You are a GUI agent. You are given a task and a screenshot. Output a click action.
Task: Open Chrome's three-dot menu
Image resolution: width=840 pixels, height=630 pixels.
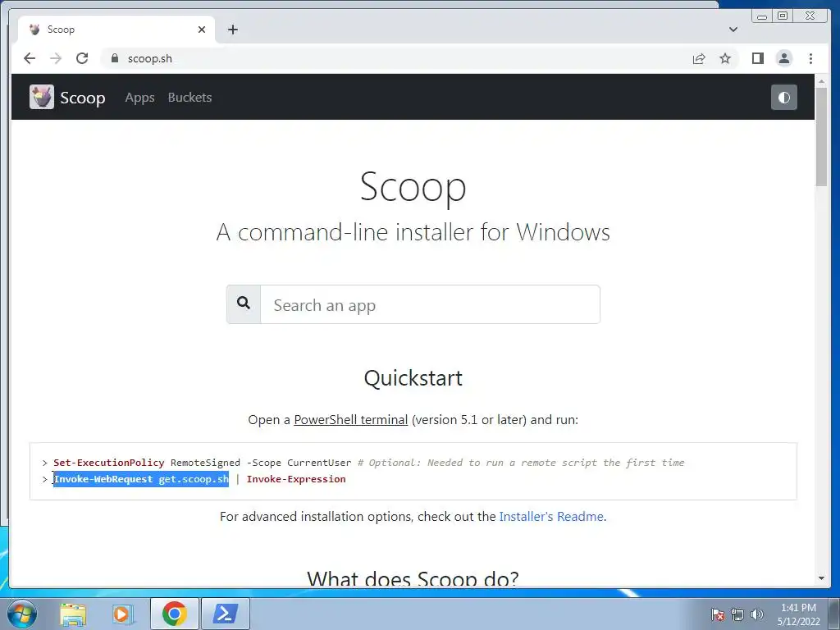click(810, 58)
